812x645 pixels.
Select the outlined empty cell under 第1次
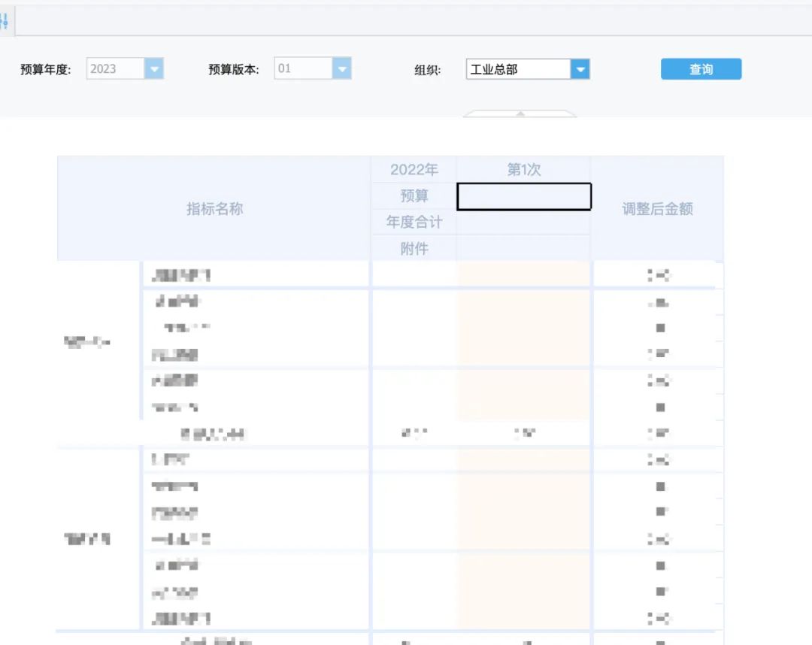click(x=523, y=196)
